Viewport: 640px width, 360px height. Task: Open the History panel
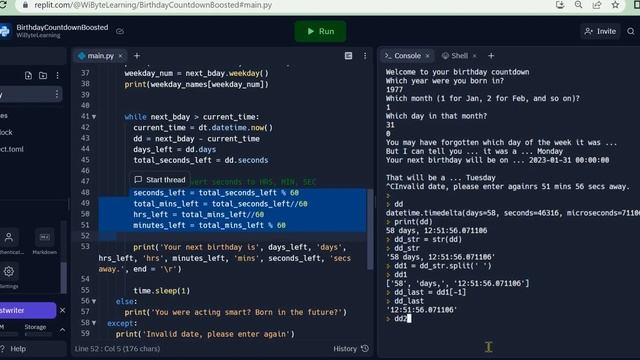coord(351,349)
